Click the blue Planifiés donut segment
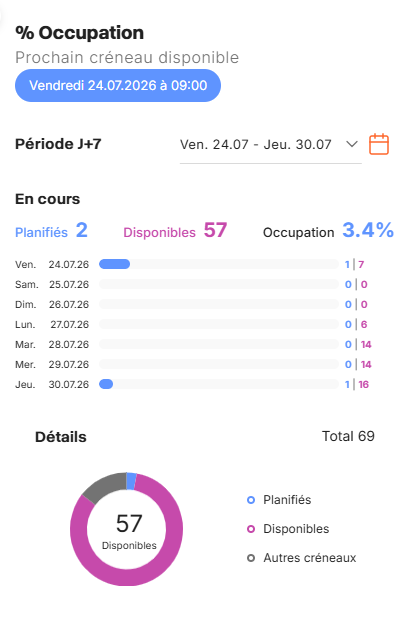417x620 pixels. click(x=131, y=480)
